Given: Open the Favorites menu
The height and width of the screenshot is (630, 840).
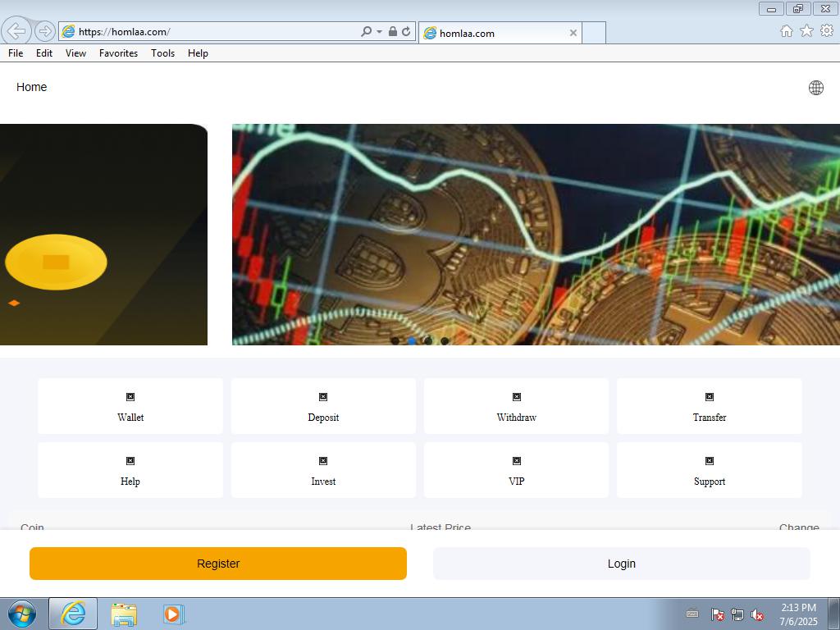Looking at the screenshot, I should (118, 53).
